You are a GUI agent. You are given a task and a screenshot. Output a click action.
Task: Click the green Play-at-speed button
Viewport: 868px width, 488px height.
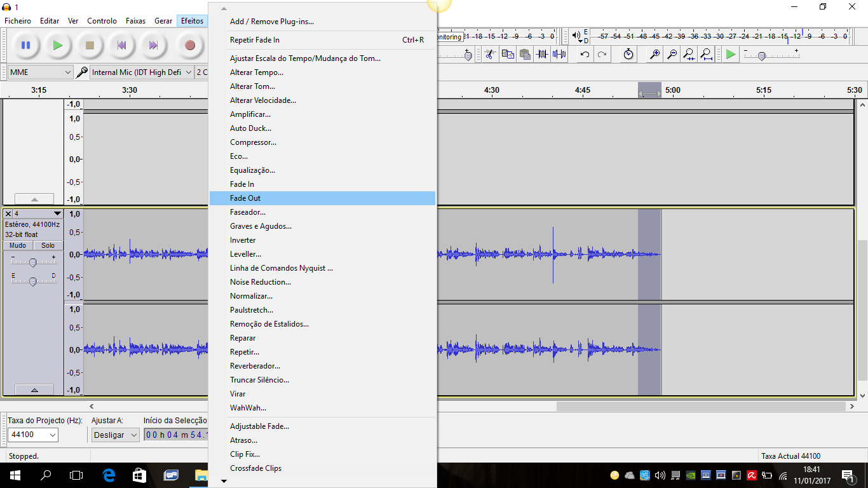(x=731, y=54)
